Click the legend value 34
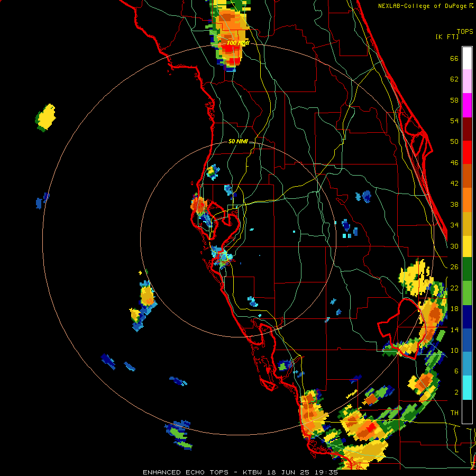 [x=454, y=225]
